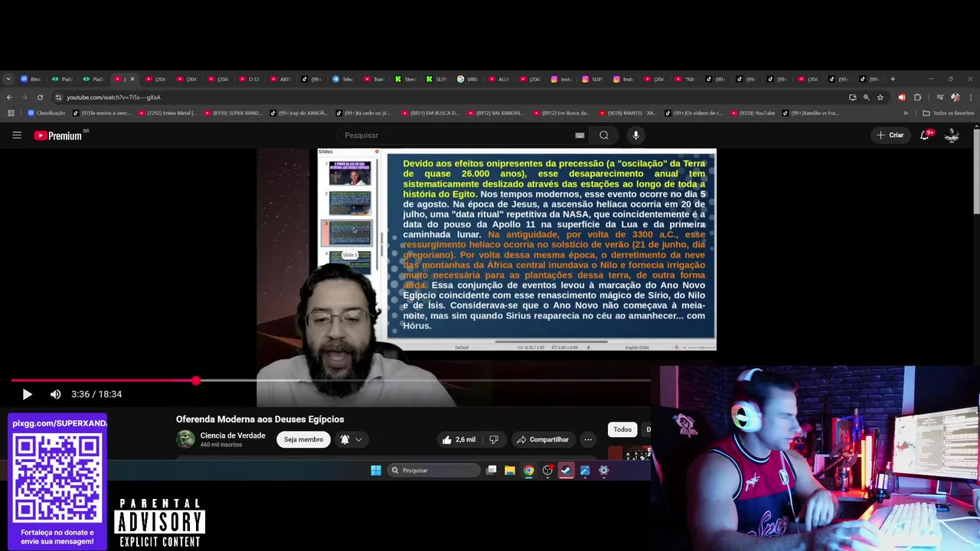The height and width of the screenshot is (551, 980).
Task: Expand the subscription notification bell dropdown
Action: pyautogui.click(x=351, y=439)
